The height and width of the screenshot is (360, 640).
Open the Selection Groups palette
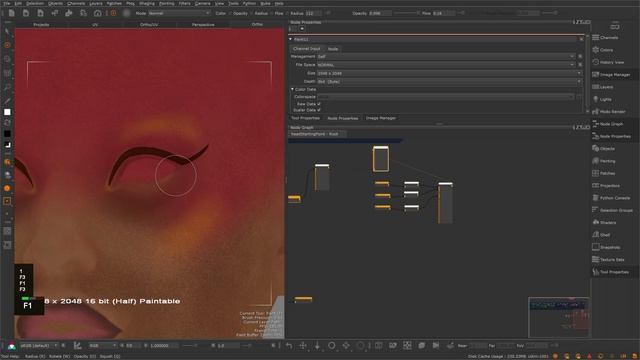click(613, 210)
